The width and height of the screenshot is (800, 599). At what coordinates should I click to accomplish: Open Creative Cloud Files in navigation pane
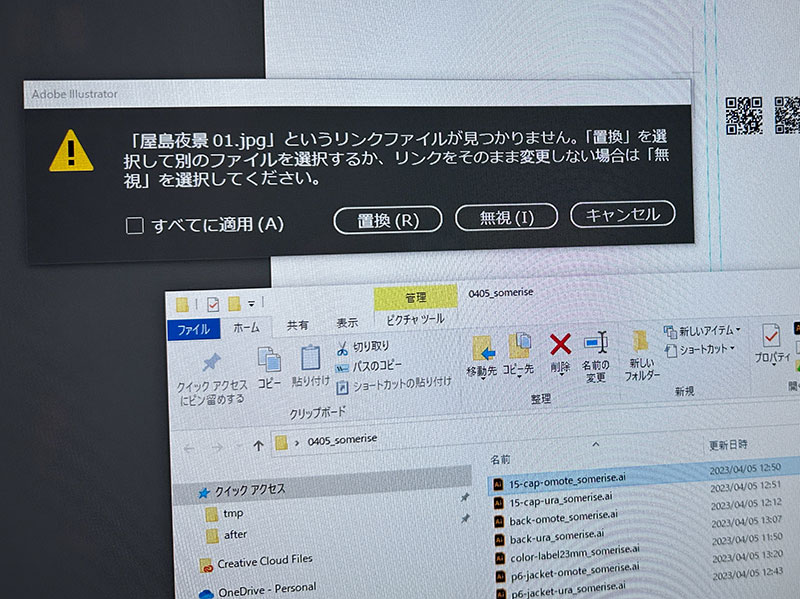pyautogui.click(x=265, y=561)
